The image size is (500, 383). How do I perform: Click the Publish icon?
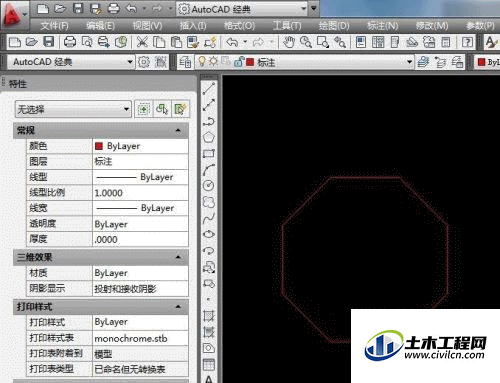pyautogui.click(x=104, y=42)
